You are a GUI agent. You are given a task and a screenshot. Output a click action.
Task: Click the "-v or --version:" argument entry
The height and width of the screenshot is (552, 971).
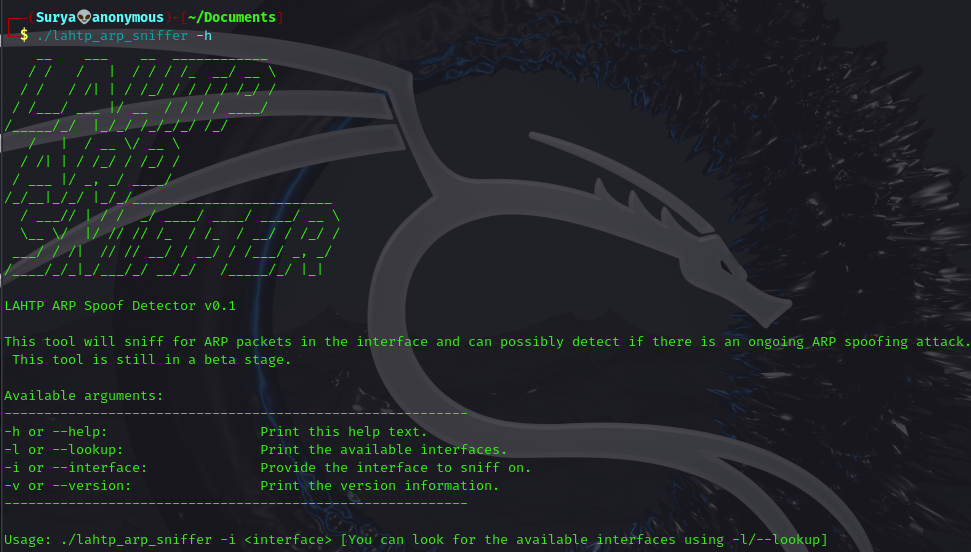click(x=67, y=485)
